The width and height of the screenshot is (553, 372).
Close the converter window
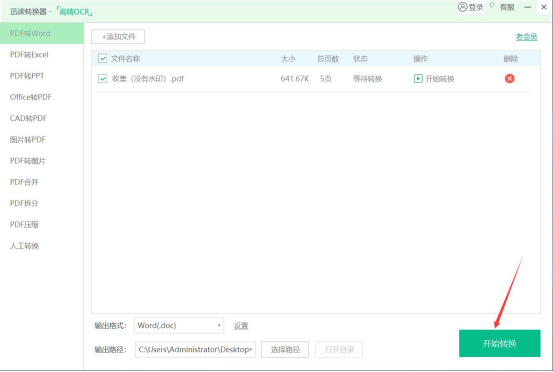point(544,7)
